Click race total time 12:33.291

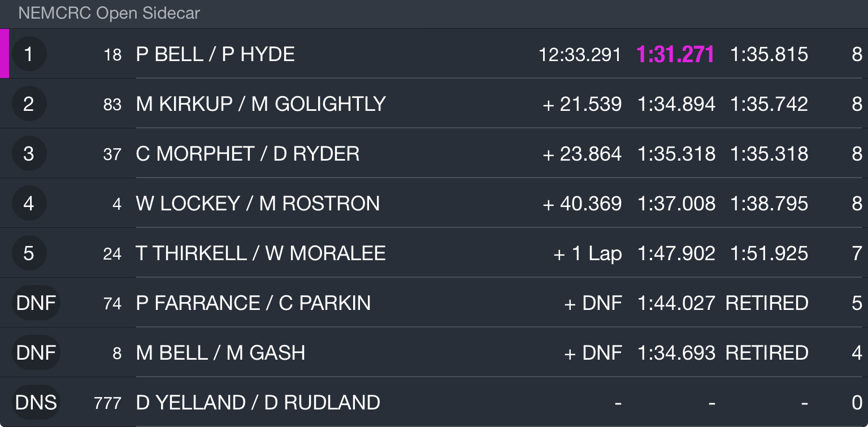tap(580, 54)
